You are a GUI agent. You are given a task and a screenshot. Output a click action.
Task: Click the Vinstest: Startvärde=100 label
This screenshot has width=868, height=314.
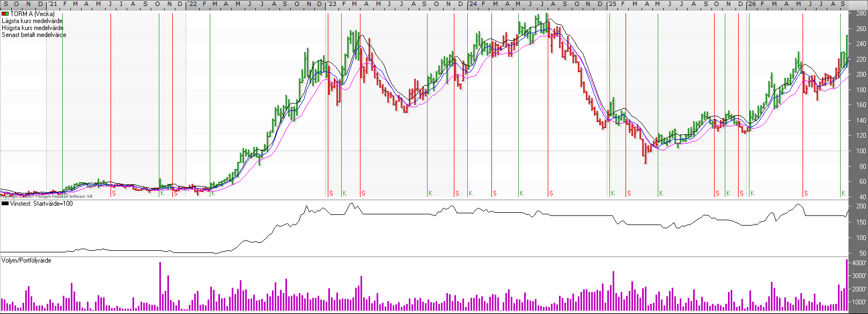coord(41,204)
